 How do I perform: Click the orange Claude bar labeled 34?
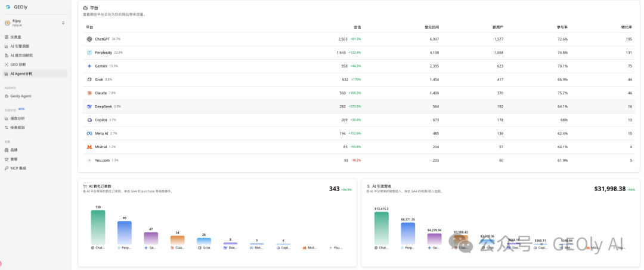pos(178,240)
